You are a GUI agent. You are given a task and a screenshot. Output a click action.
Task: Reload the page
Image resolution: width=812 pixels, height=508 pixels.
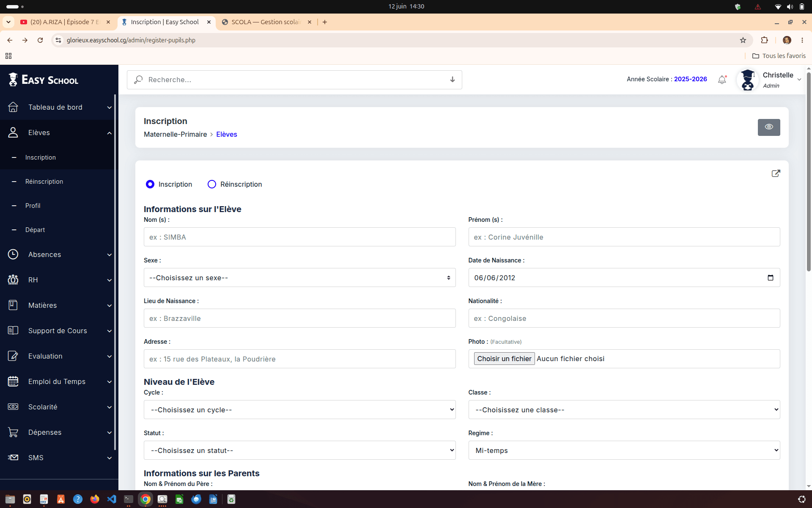(x=40, y=40)
